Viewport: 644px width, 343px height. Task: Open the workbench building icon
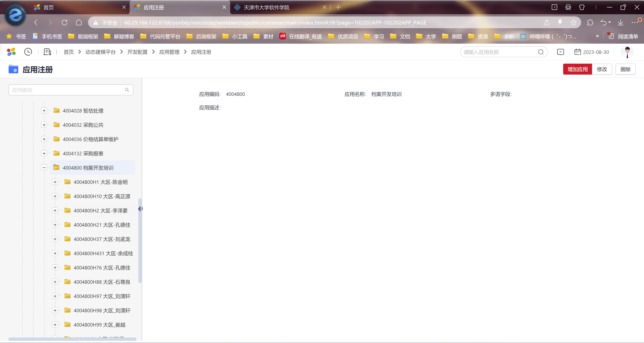[x=47, y=52]
